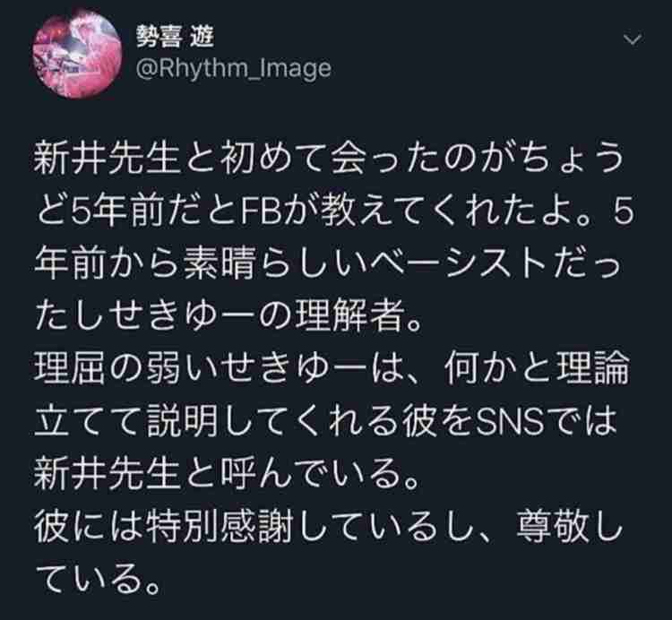
Task: Click the line starting 立てて説明してくれる
Action: 325,422
